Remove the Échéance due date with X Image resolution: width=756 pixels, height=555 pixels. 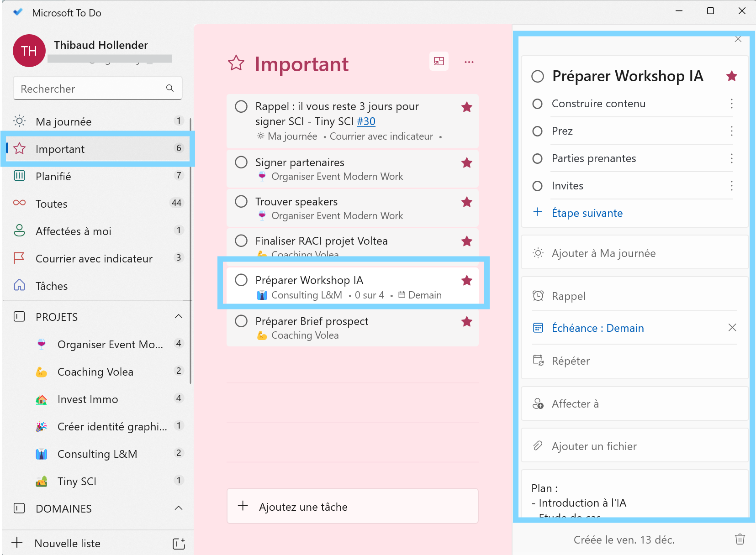pos(732,328)
